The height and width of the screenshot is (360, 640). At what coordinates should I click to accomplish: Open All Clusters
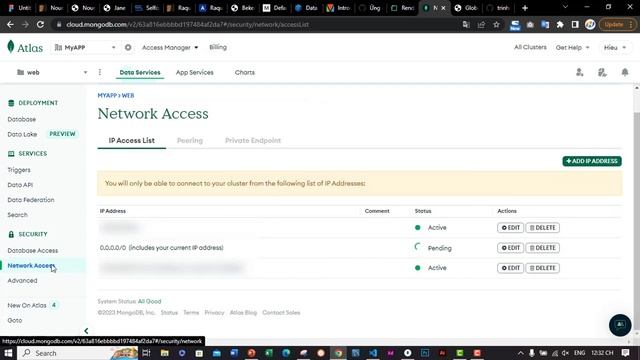530,47
